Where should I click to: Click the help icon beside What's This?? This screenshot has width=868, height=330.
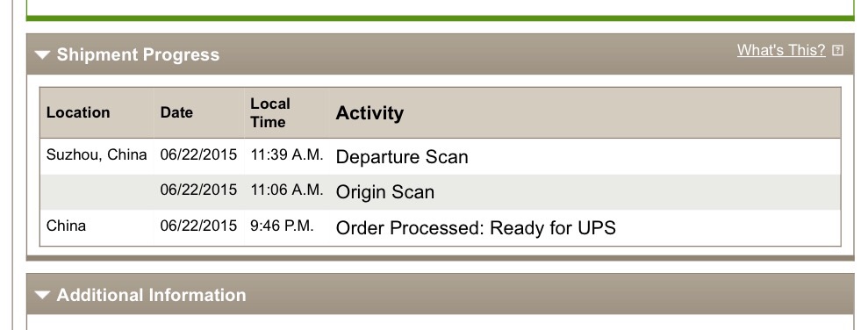[x=837, y=51]
